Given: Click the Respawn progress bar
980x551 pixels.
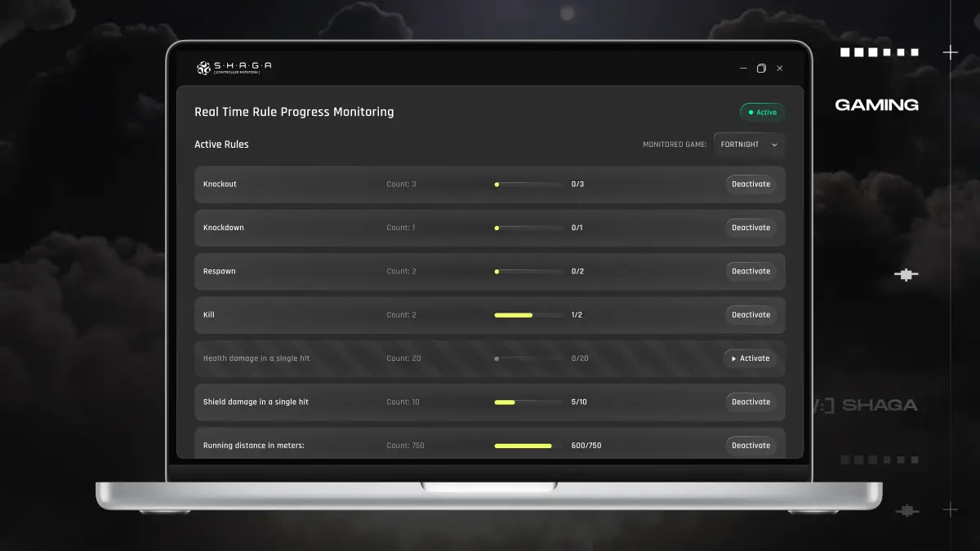Looking at the screenshot, I should coord(528,271).
